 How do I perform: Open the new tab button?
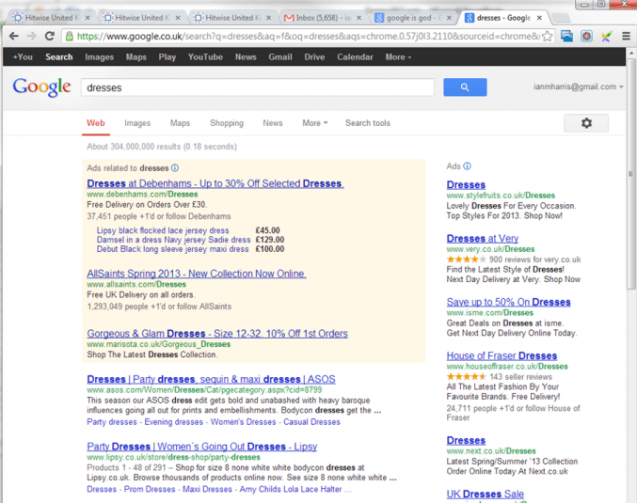[x=561, y=18]
